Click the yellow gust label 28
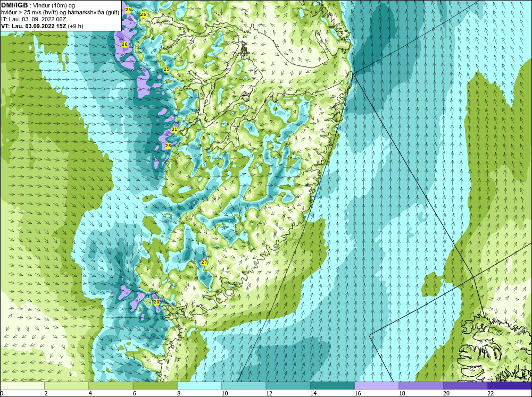The height and width of the screenshot is (397, 532). [156, 302]
